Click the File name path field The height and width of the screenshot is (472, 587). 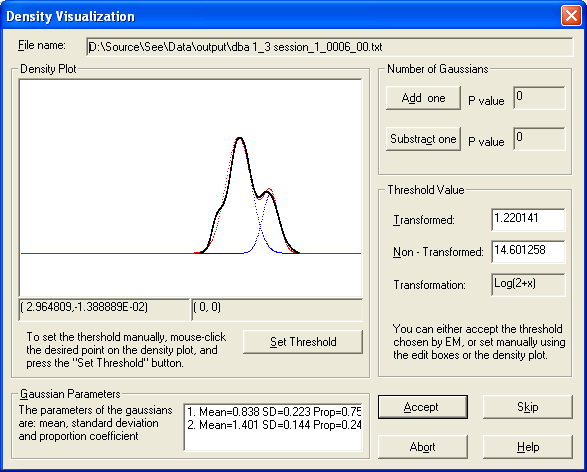coord(329,47)
